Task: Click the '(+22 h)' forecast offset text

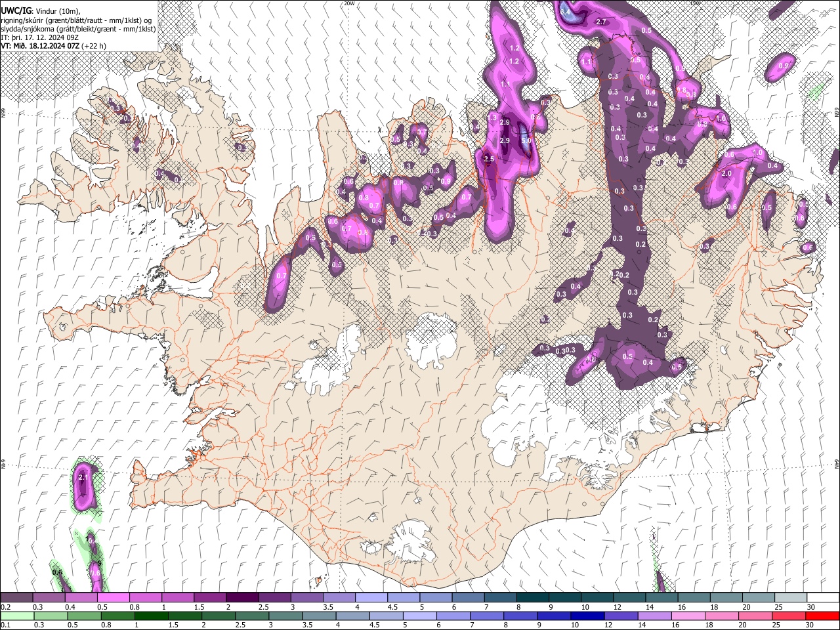Action: (94, 46)
